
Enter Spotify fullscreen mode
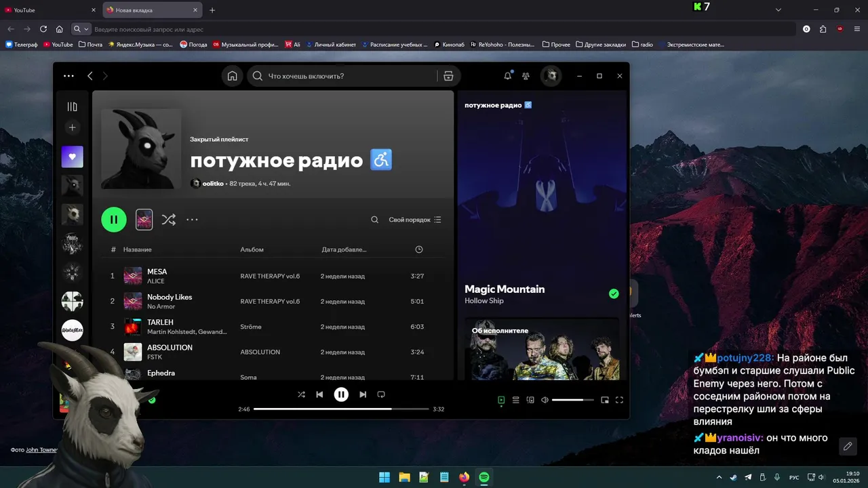(x=619, y=400)
